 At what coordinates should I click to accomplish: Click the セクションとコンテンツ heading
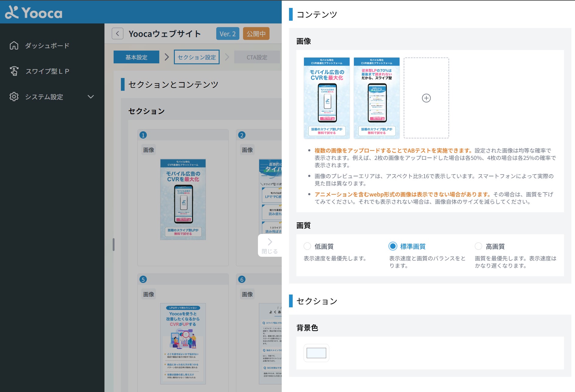[173, 84]
